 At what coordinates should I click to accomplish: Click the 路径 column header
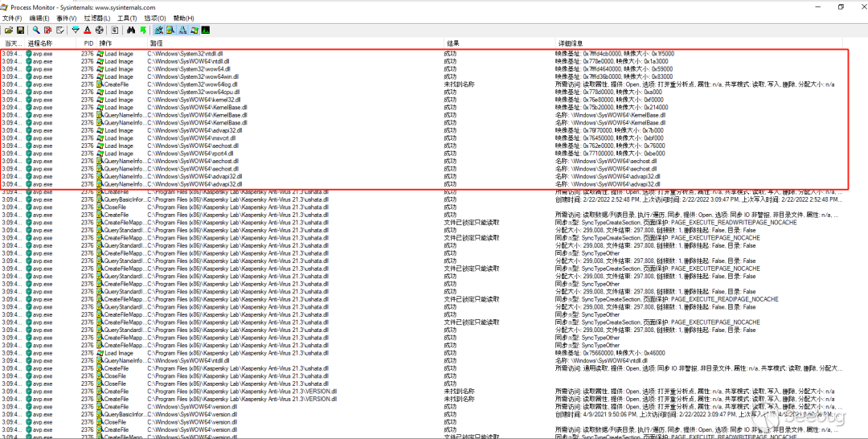[295, 43]
